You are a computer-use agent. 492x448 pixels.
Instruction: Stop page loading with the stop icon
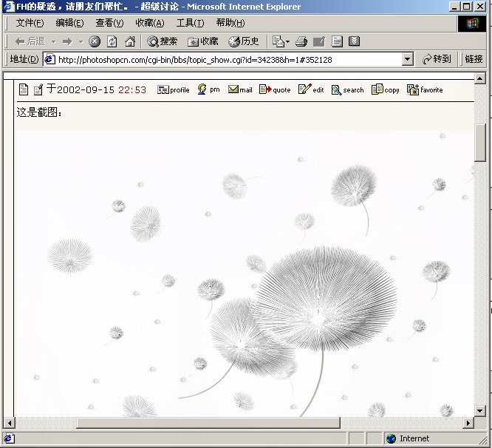click(x=95, y=41)
